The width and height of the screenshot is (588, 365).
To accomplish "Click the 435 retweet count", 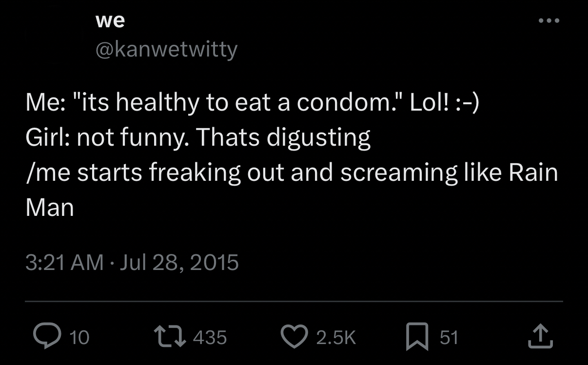I will pyautogui.click(x=210, y=337).
